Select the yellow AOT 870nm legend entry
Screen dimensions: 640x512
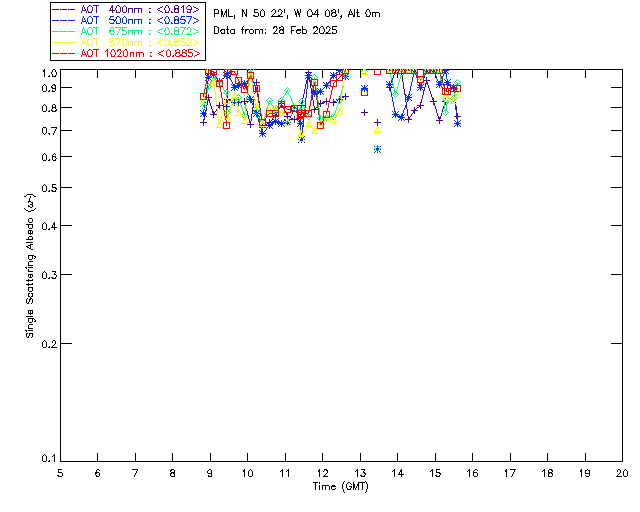tap(126, 42)
